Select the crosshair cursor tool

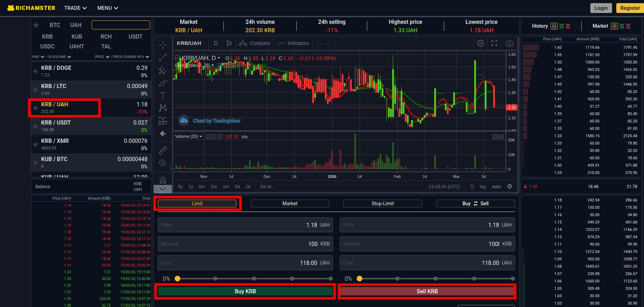click(x=163, y=45)
